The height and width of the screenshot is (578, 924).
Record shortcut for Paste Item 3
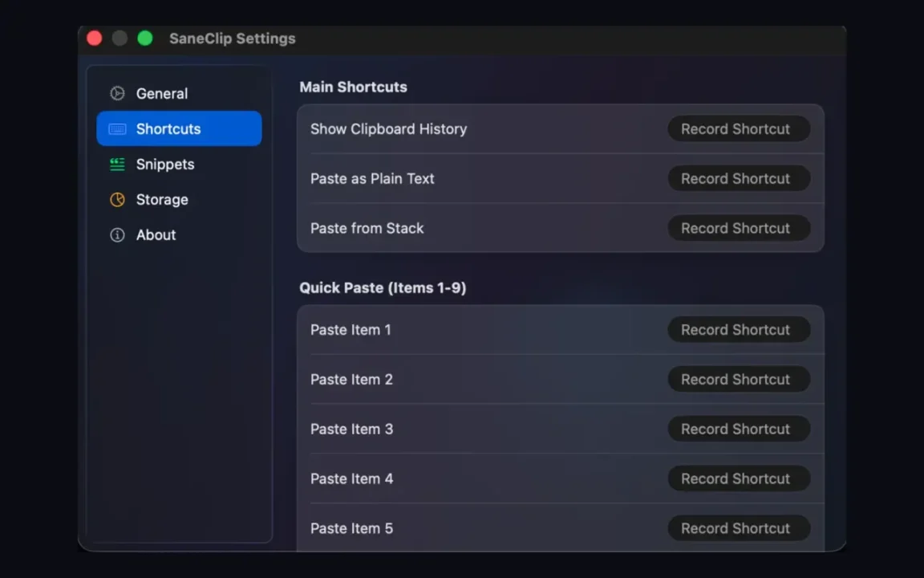click(739, 429)
